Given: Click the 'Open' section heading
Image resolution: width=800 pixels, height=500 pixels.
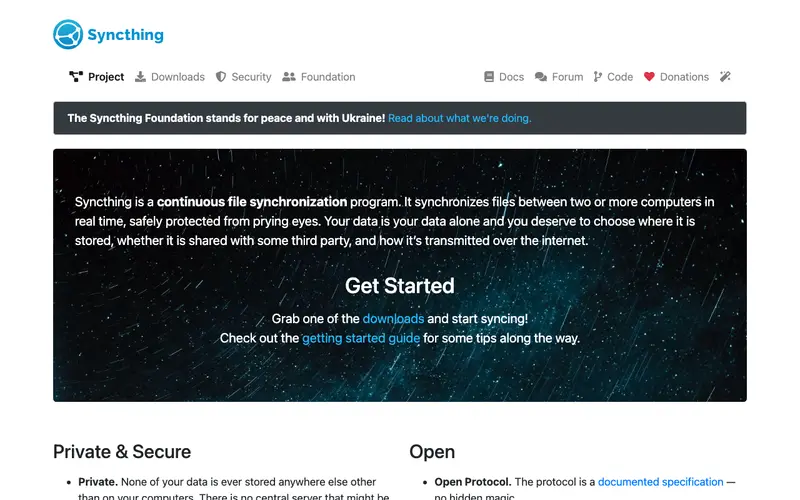Looking at the screenshot, I should click(x=432, y=452).
